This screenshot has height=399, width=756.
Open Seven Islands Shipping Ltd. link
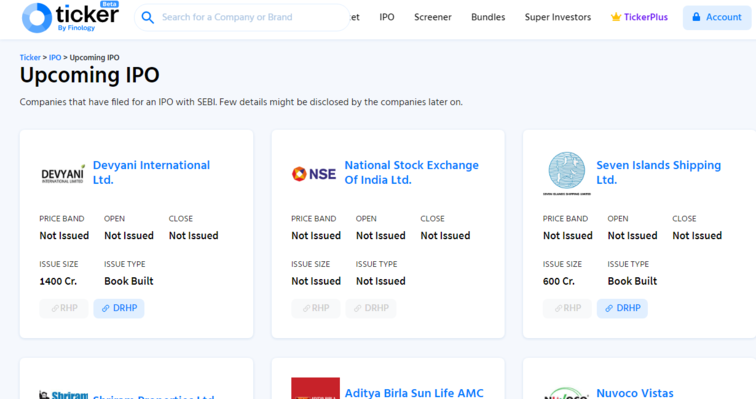(659, 172)
